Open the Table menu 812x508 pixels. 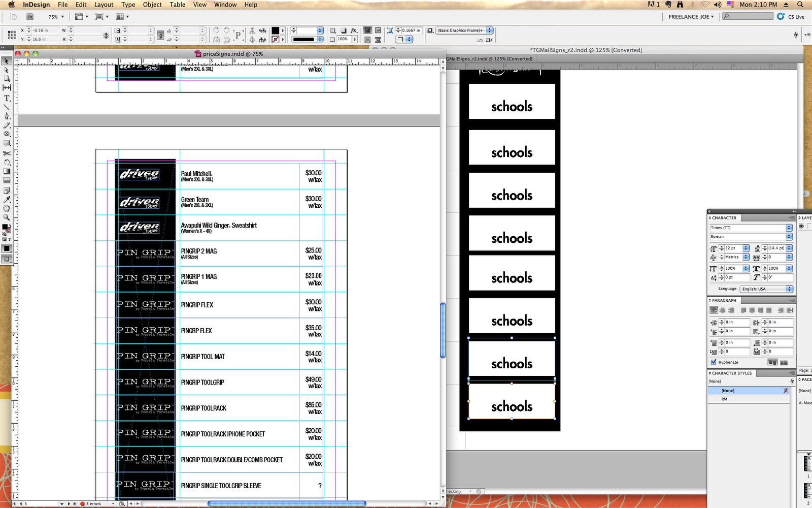click(177, 5)
